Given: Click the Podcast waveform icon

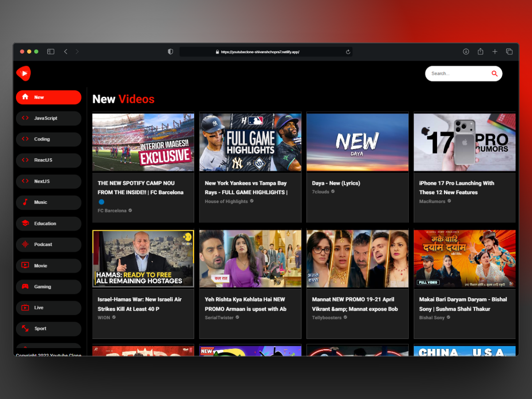Looking at the screenshot, I should [x=25, y=244].
